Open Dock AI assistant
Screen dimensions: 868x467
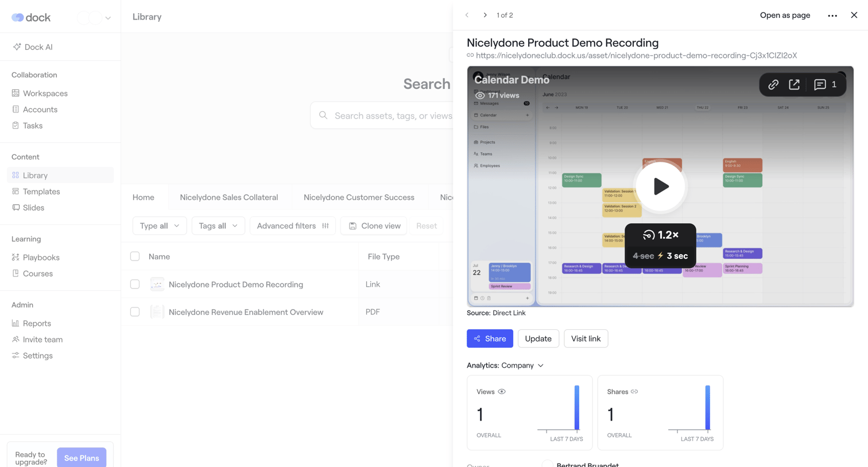tap(33, 47)
